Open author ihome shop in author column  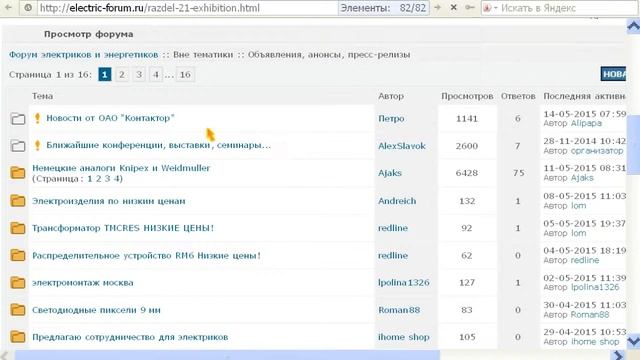pos(404,337)
